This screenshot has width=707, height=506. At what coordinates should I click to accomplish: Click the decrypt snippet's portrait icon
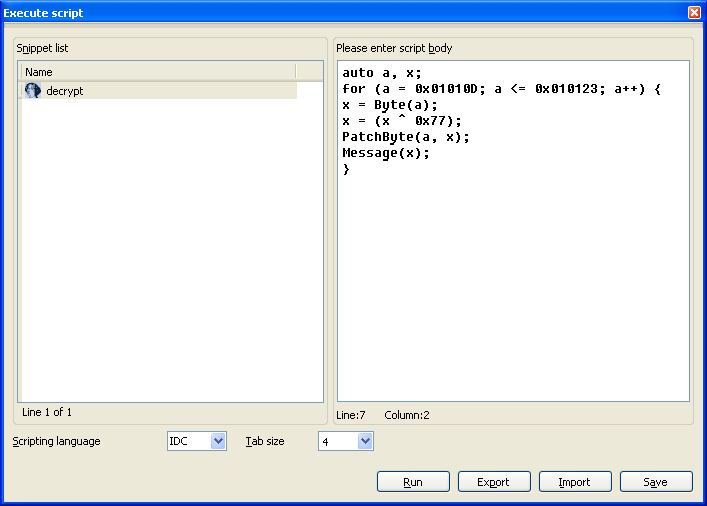click(x=32, y=91)
